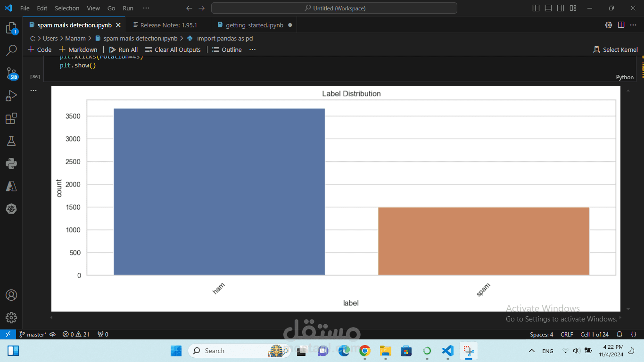This screenshot has height=362, width=644.
Task: Close spam mails detection.ipynb tab
Action: pos(118,25)
